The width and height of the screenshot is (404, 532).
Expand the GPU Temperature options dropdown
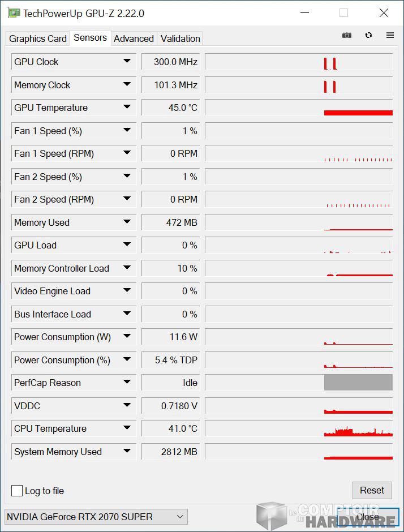coord(128,108)
